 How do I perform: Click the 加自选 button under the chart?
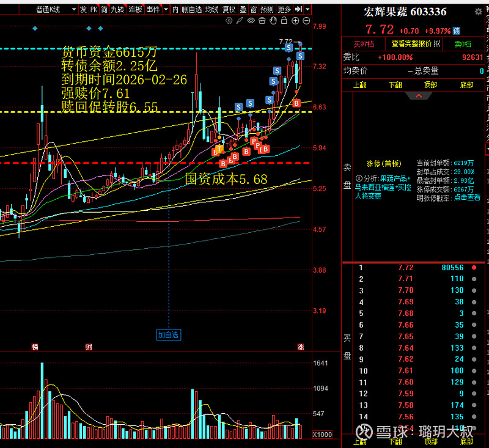coord(169,335)
